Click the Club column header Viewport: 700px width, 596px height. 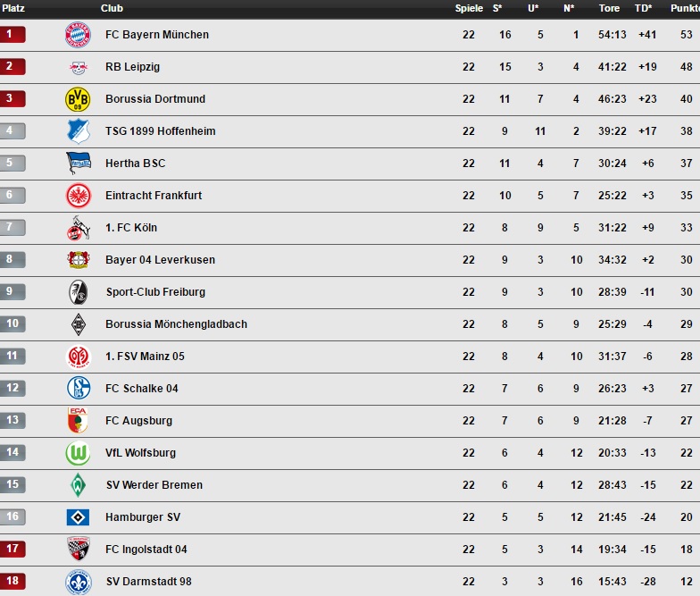(112, 8)
